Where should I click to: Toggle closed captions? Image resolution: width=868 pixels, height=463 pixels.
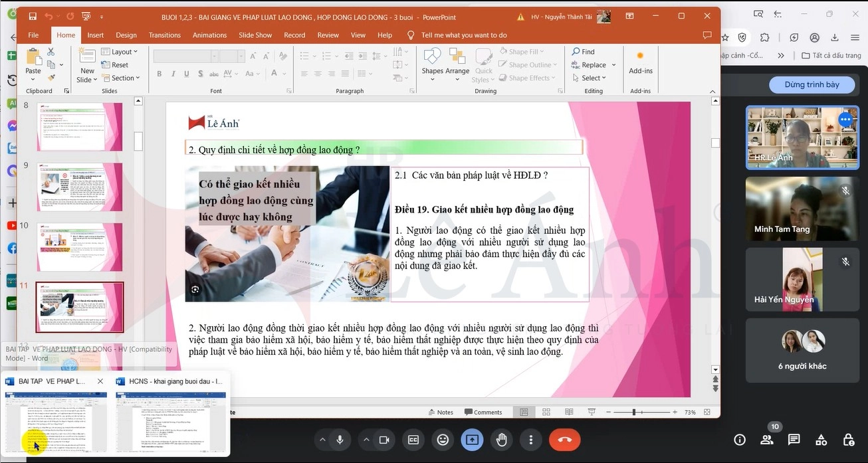pyautogui.click(x=413, y=440)
